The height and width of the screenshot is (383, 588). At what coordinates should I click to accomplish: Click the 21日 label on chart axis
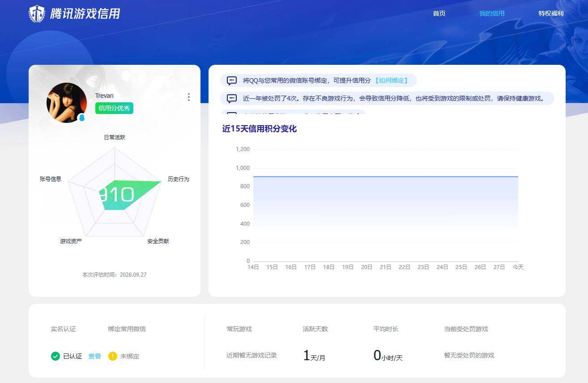(x=386, y=267)
